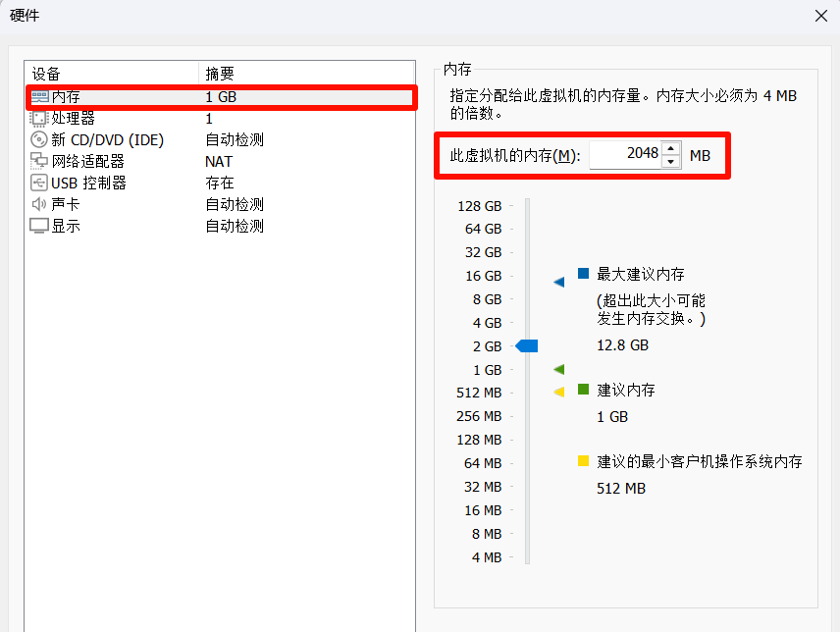This screenshot has height=632, width=840.
Task: Click the blue square beside 最大建议内存
Action: [x=584, y=274]
